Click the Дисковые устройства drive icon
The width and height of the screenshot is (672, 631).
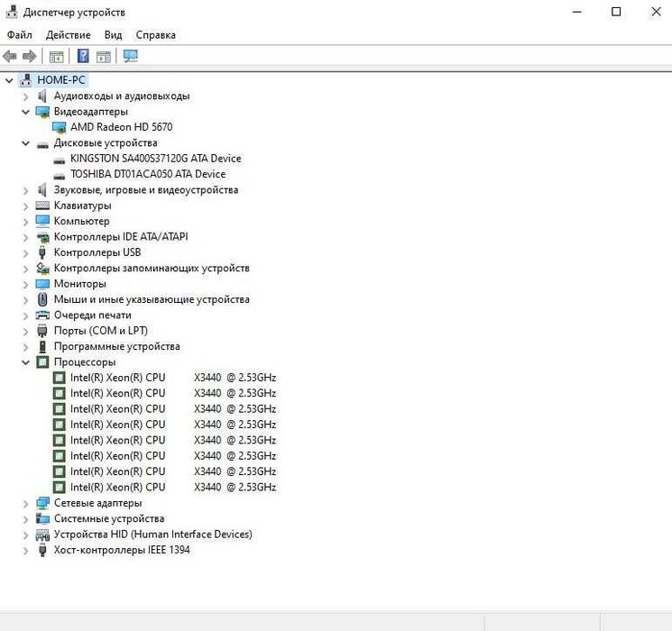(42, 144)
